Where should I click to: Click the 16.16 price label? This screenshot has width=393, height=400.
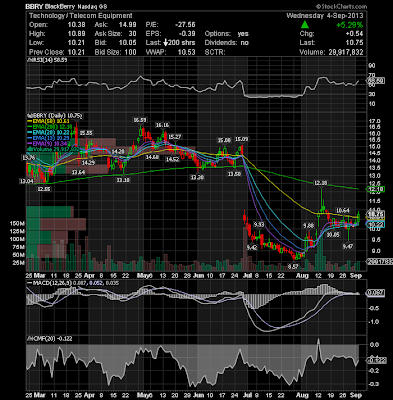[162, 125]
